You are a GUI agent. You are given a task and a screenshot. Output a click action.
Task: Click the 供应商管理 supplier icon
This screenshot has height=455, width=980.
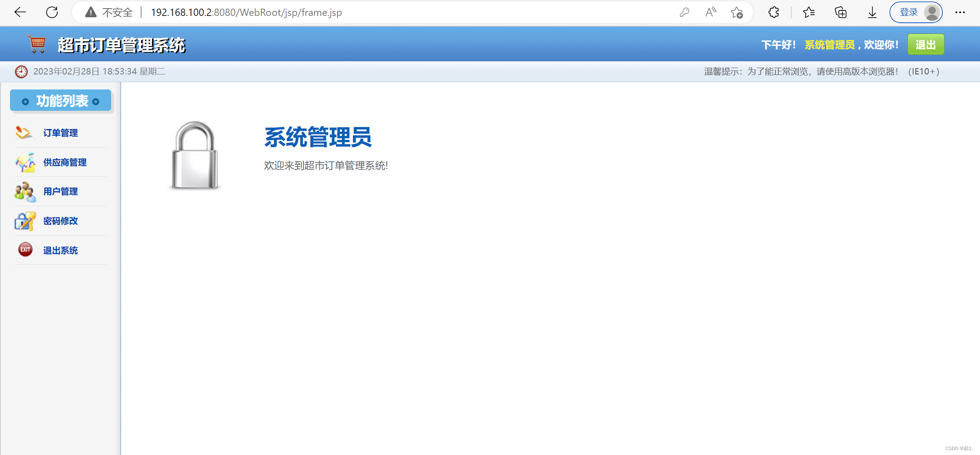pyautogui.click(x=24, y=162)
